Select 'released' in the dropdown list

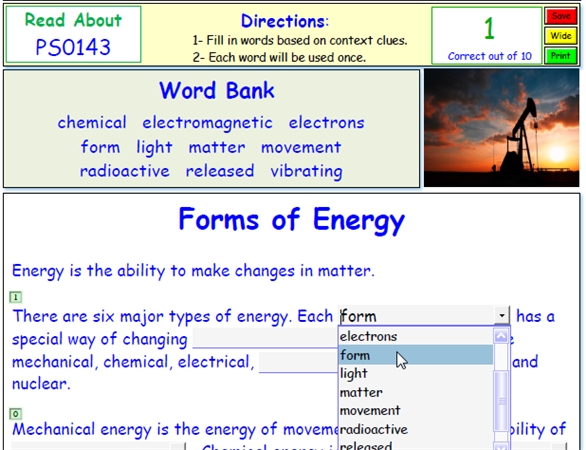coord(416,445)
